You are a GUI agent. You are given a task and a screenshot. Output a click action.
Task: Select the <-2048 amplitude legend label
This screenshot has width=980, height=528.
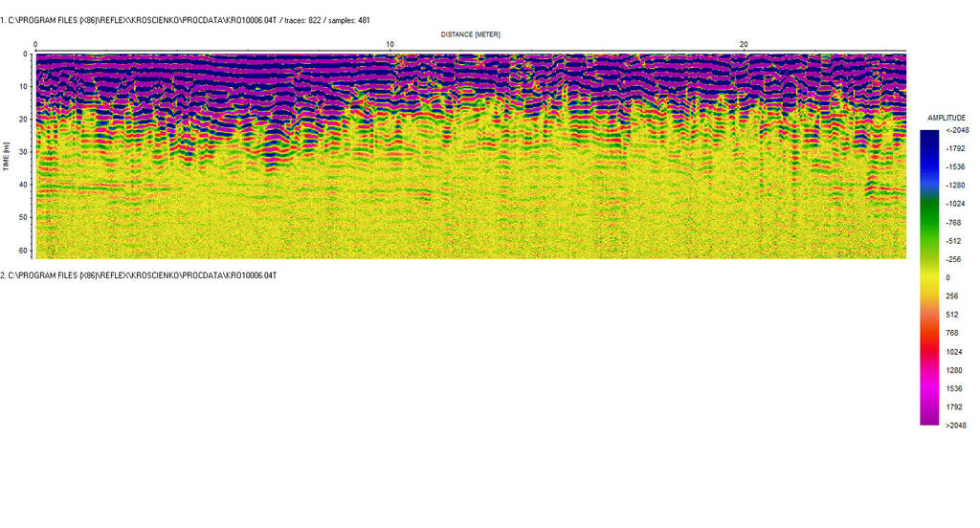click(957, 130)
